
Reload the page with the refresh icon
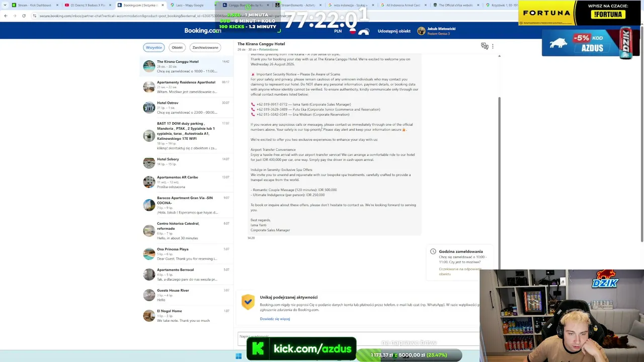(24, 16)
